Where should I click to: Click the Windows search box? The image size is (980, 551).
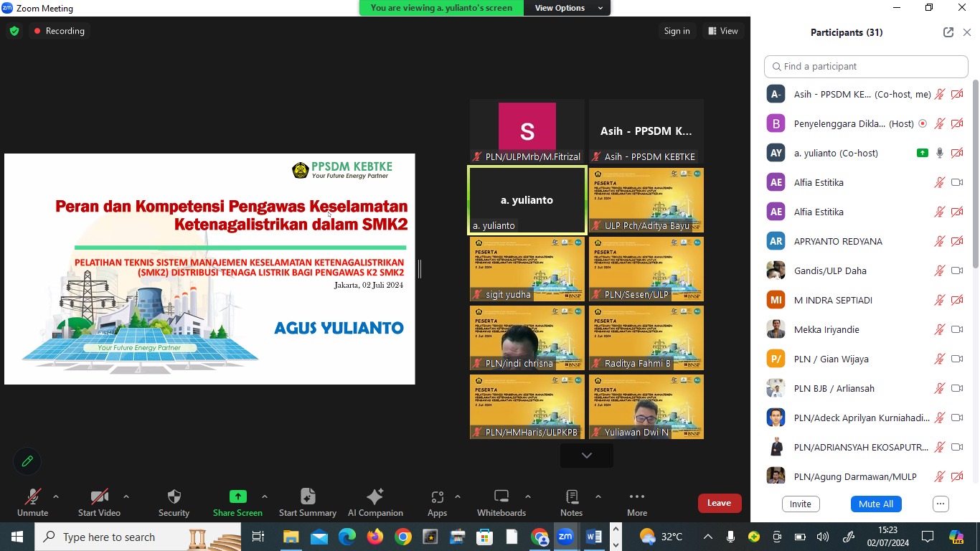138,537
